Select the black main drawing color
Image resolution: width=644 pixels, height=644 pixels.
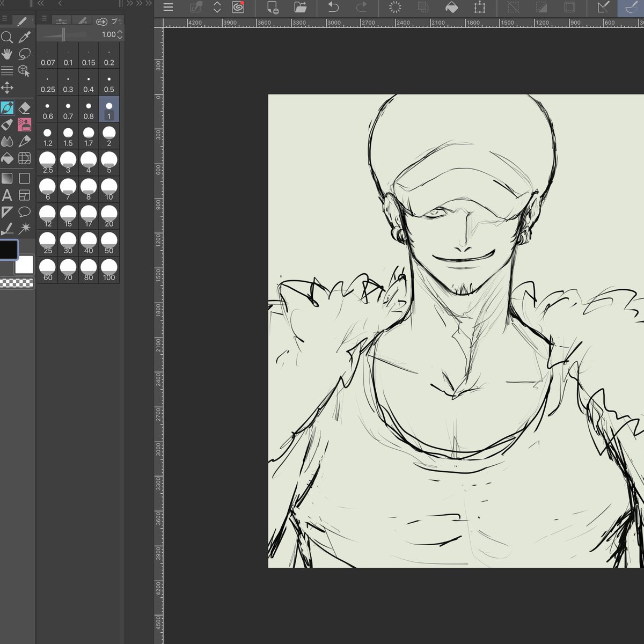click(9, 250)
